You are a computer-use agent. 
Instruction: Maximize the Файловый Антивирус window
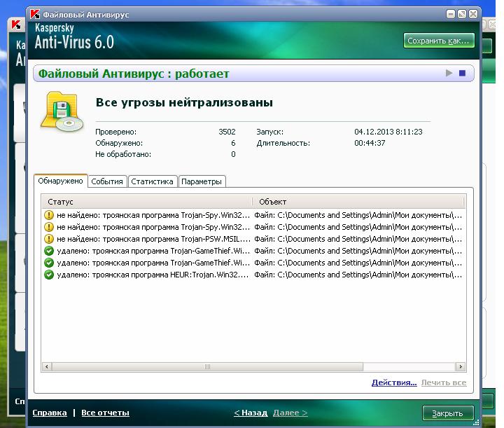pos(462,14)
